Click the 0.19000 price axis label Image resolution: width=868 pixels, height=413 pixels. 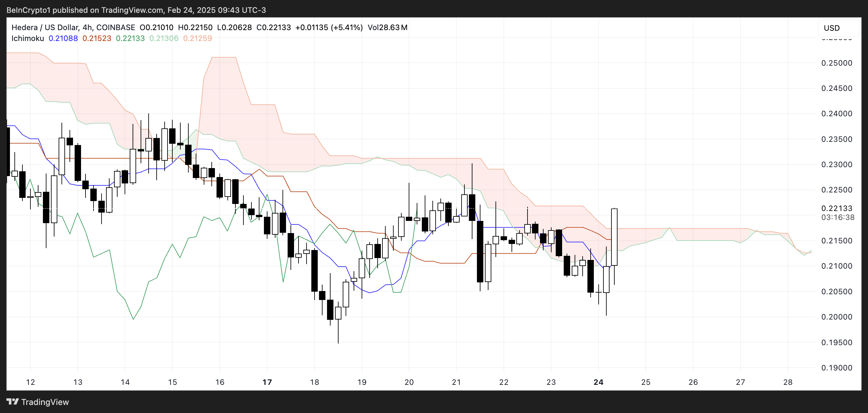836,368
